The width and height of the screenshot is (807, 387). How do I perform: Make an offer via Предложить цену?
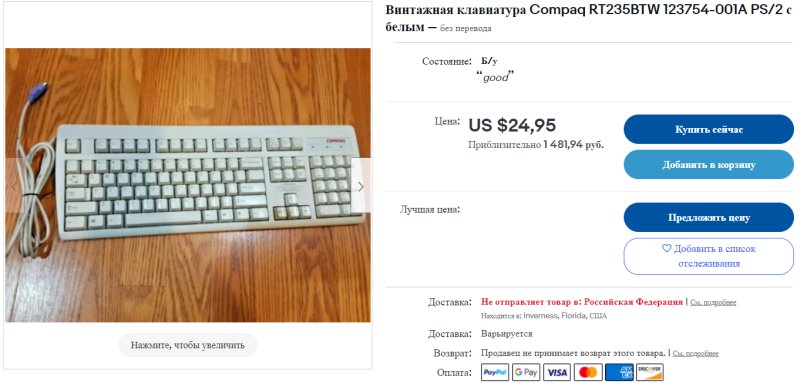709,217
